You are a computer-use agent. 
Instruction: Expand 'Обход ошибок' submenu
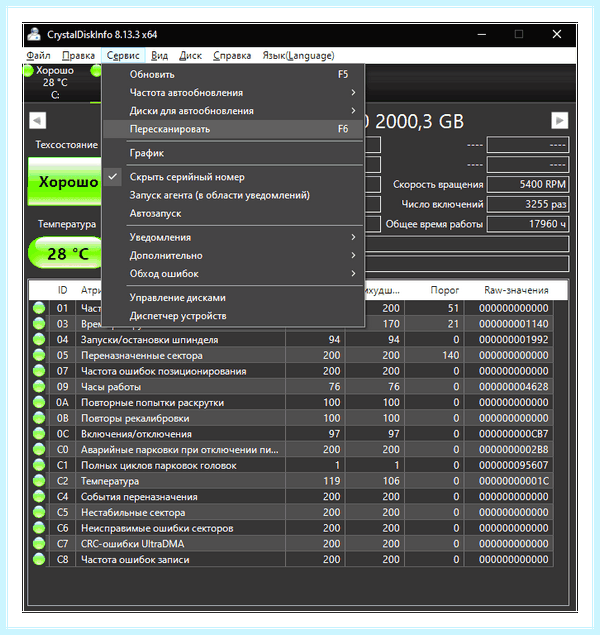(233, 274)
